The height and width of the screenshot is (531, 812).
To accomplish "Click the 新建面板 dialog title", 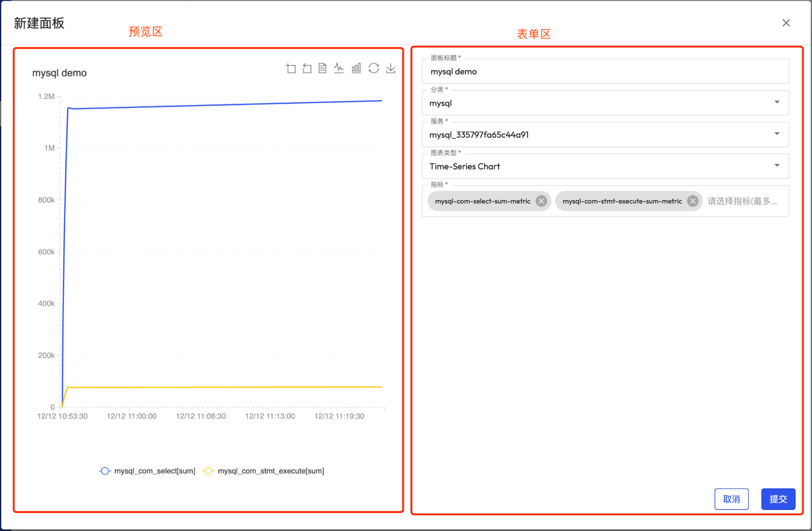I will pos(39,23).
